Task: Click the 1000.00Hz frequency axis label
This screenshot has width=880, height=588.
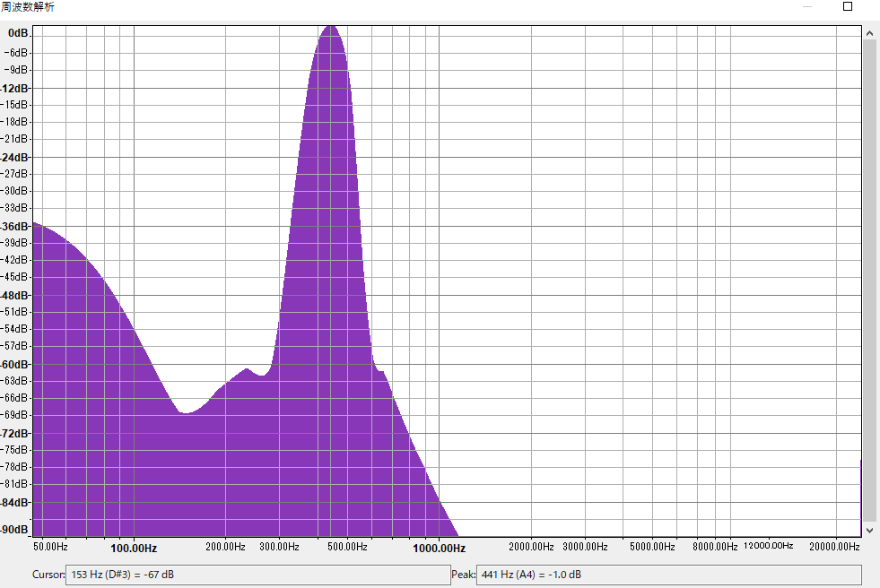Action: tap(440, 549)
